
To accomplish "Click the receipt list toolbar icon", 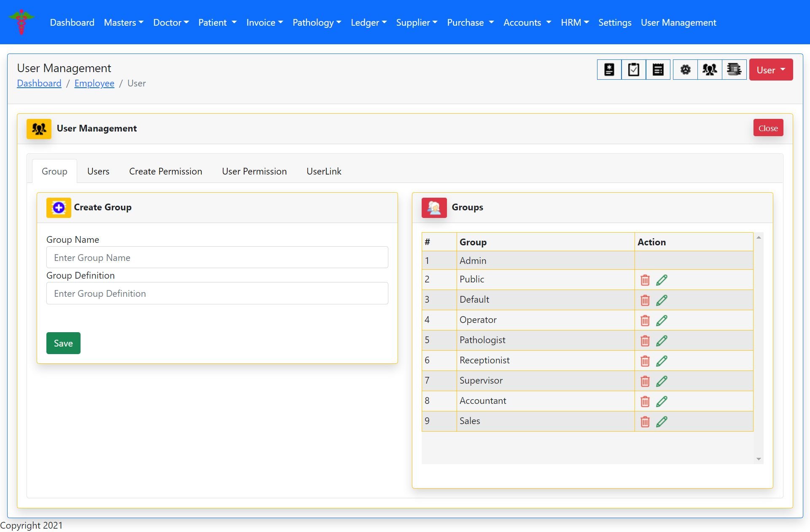I will click(658, 70).
